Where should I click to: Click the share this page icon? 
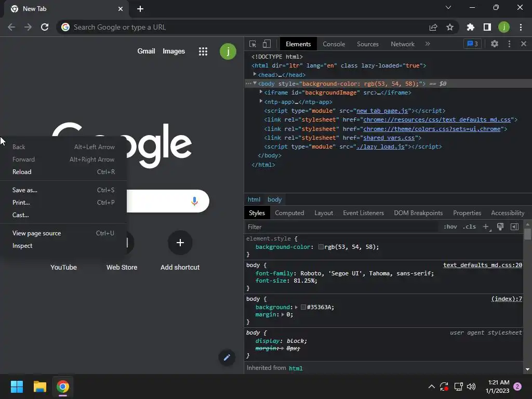coord(433,27)
